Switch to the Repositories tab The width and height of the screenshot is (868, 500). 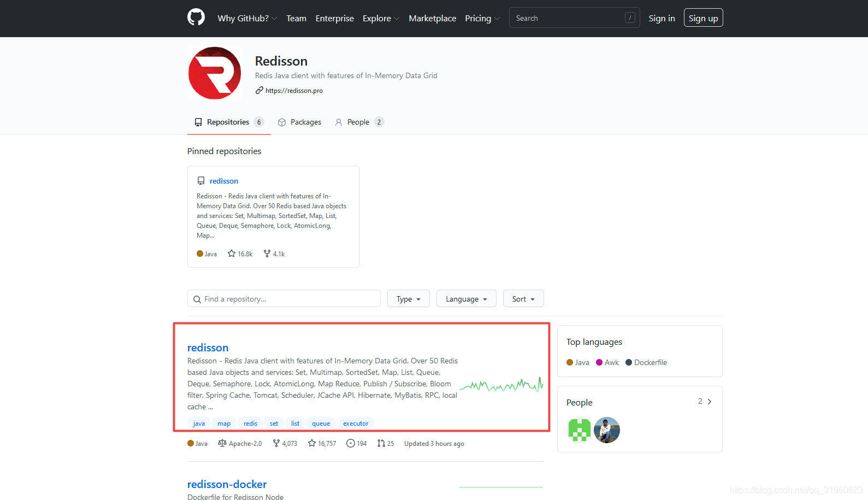pos(229,122)
